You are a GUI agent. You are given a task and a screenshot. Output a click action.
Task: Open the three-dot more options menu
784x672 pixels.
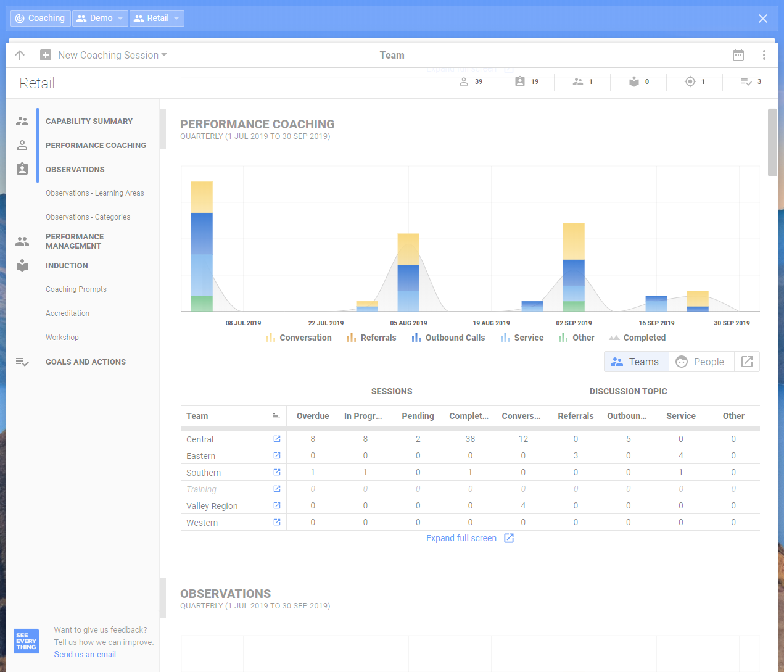pos(764,55)
